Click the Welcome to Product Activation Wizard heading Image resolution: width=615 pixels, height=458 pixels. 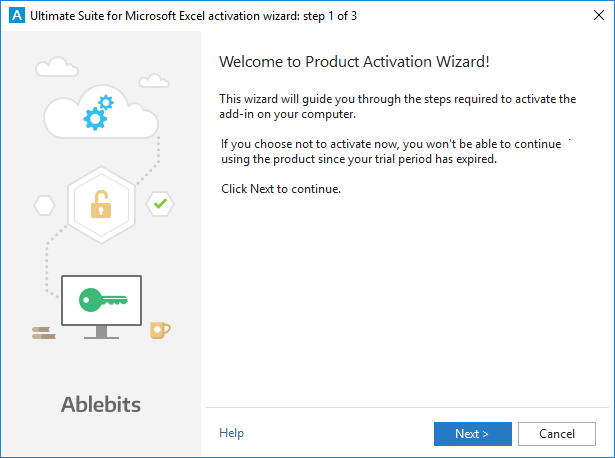pos(354,62)
